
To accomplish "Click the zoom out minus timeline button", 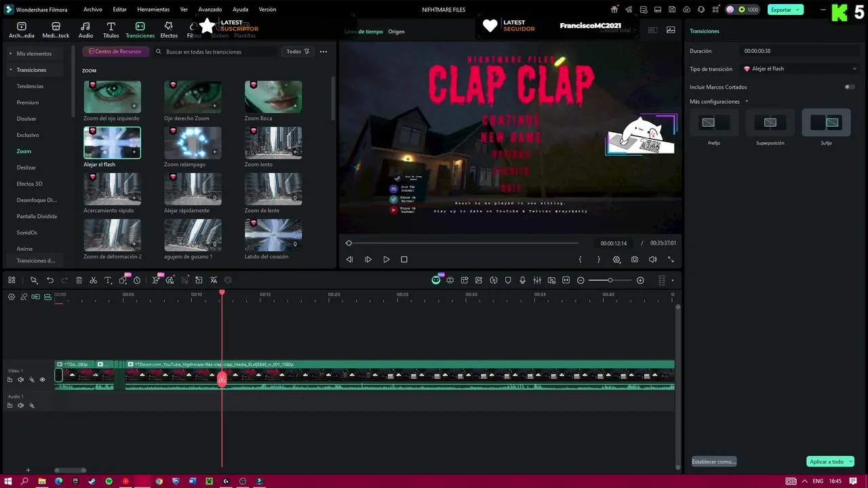I will coord(580,280).
